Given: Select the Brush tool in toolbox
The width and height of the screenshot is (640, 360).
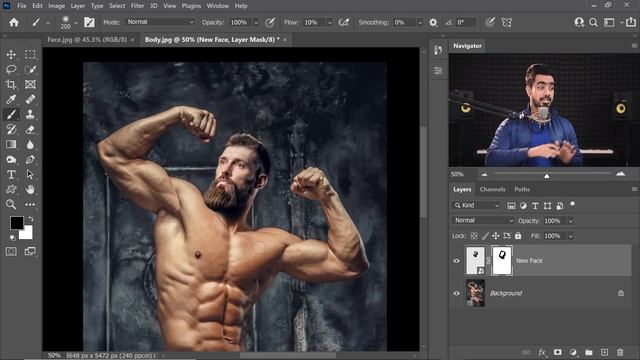Looking at the screenshot, I should click(x=11, y=114).
